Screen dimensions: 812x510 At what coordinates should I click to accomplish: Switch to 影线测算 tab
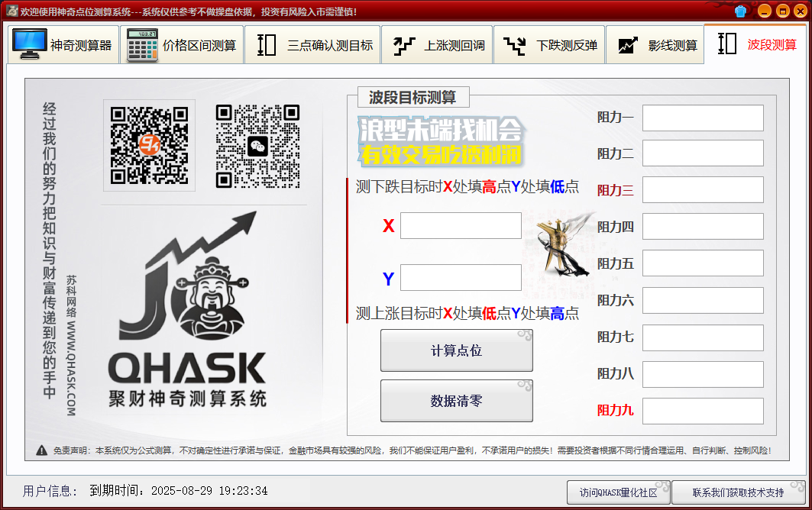click(655, 45)
